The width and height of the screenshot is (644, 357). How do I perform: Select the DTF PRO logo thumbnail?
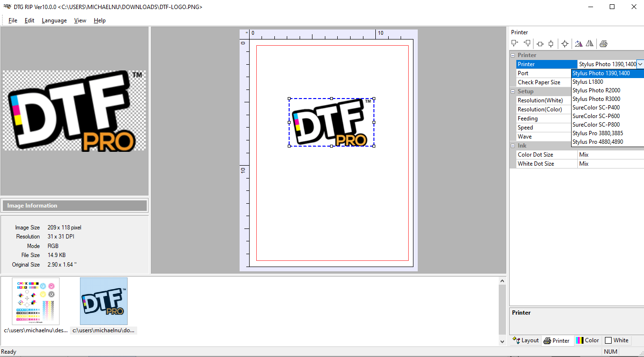coord(104,301)
